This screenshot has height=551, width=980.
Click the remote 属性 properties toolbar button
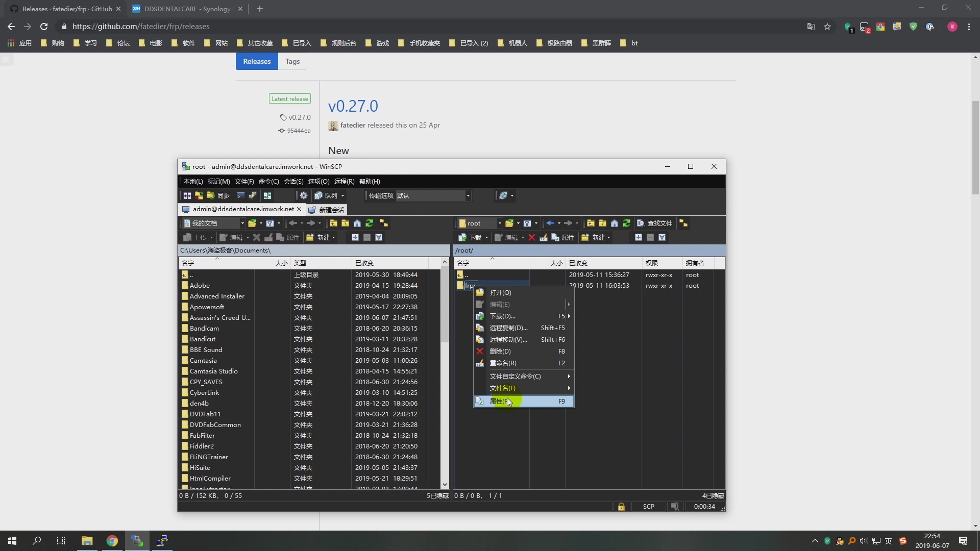[563, 237]
